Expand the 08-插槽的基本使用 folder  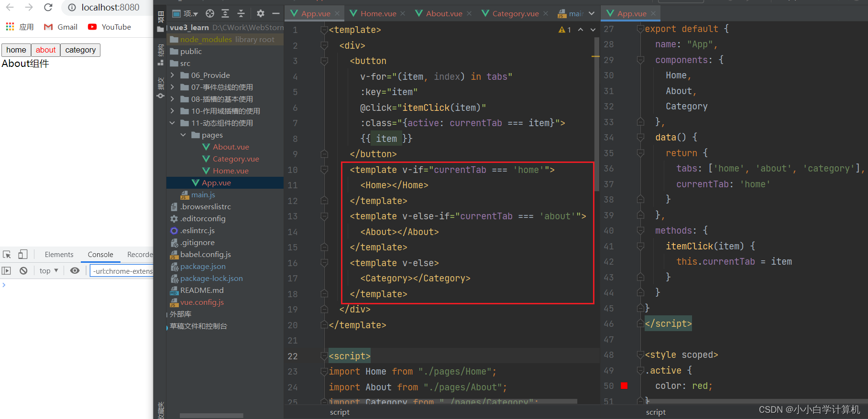tap(172, 99)
